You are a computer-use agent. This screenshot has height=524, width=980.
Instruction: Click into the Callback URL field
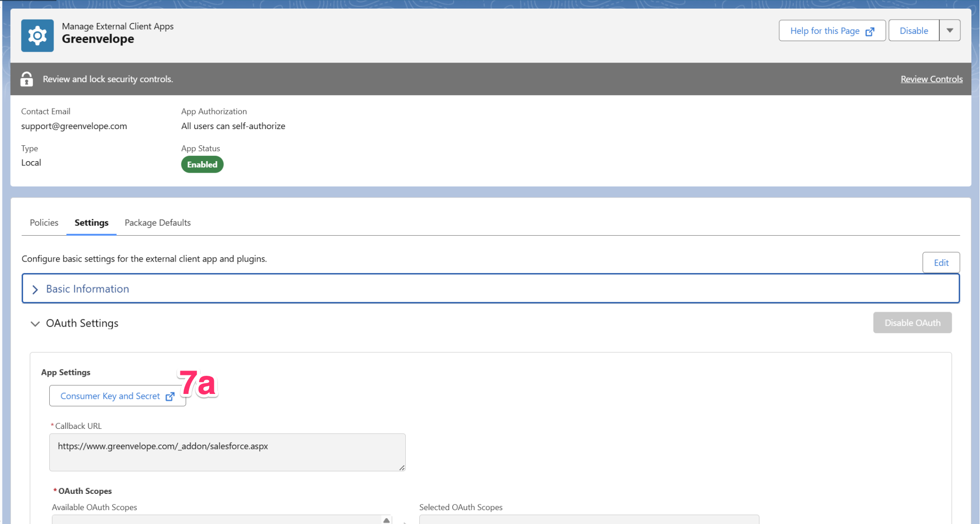[x=227, y=452]
